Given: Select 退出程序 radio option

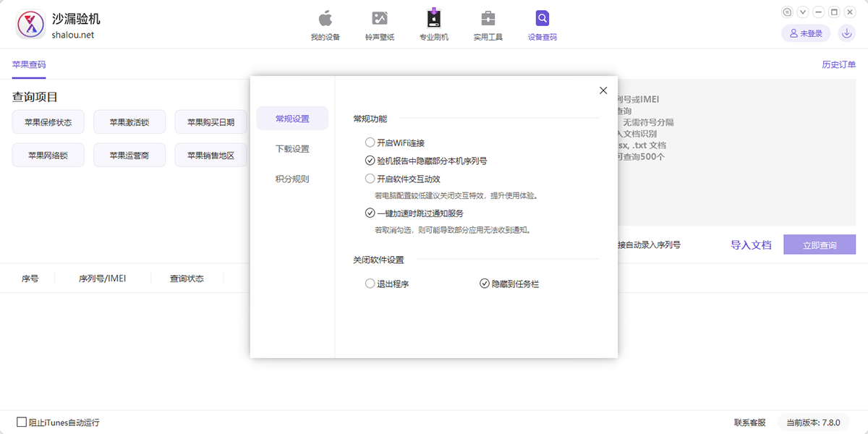Looking at the screenshot, I should pyautogui.click(x=370, y=284).
